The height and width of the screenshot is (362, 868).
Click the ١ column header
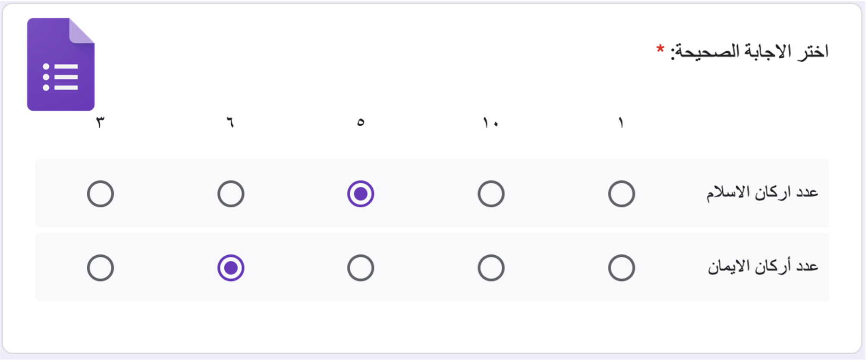coord(621,123)
